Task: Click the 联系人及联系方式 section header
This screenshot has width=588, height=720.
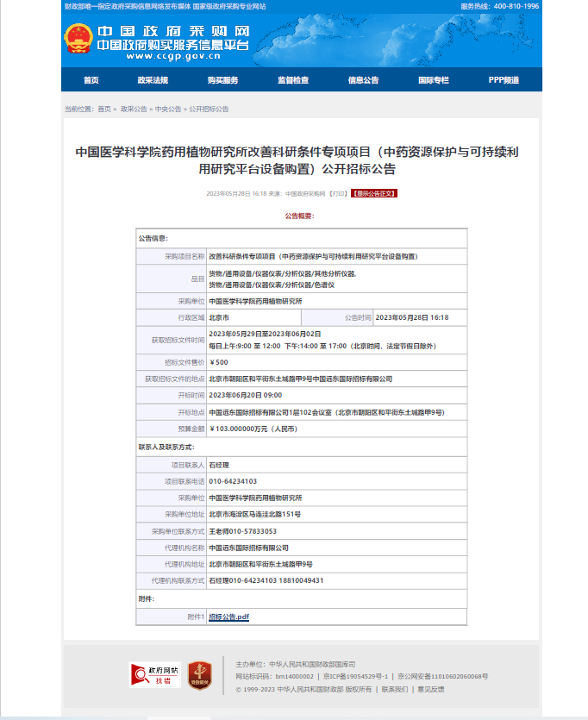Action: click(x=166, y=447)
